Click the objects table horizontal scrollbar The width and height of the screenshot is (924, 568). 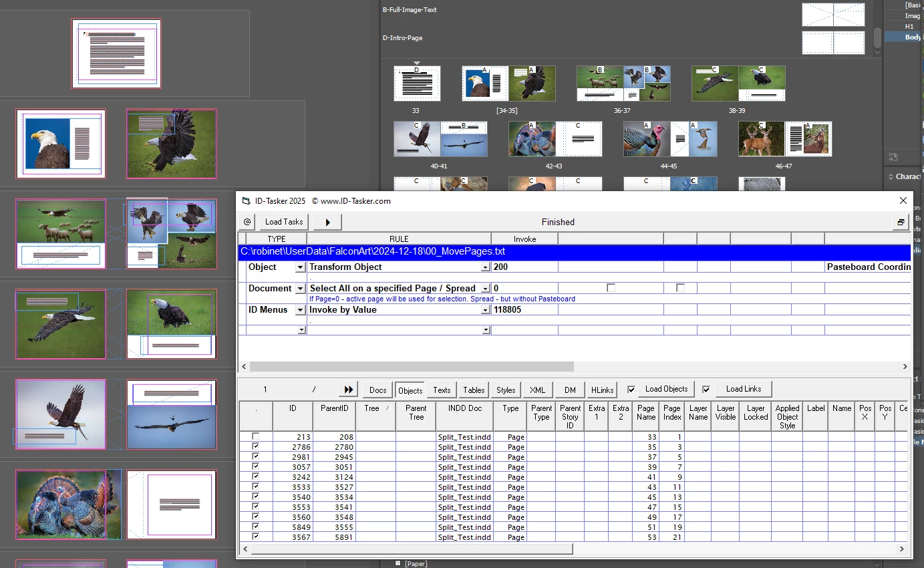[x=412, y=549]
